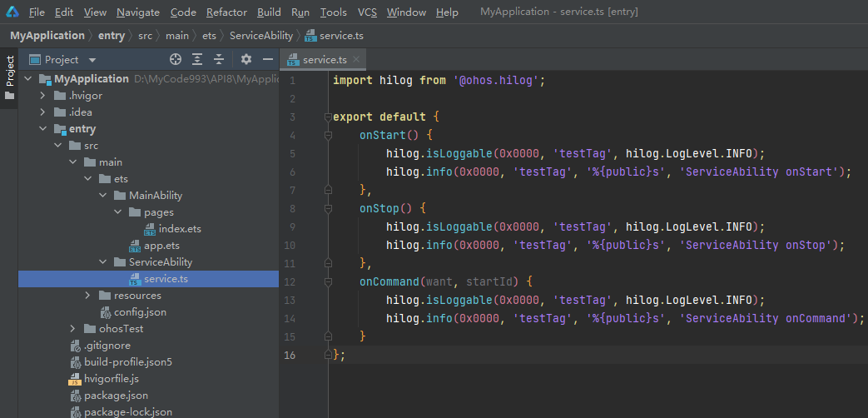Expand the ohosTest folder
Screen dimensions: 868x418
(x=73, y=329)
